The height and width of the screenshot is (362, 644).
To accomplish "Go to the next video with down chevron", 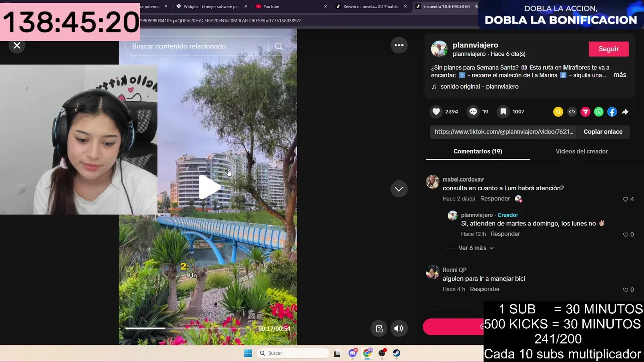I will (399, 189).
